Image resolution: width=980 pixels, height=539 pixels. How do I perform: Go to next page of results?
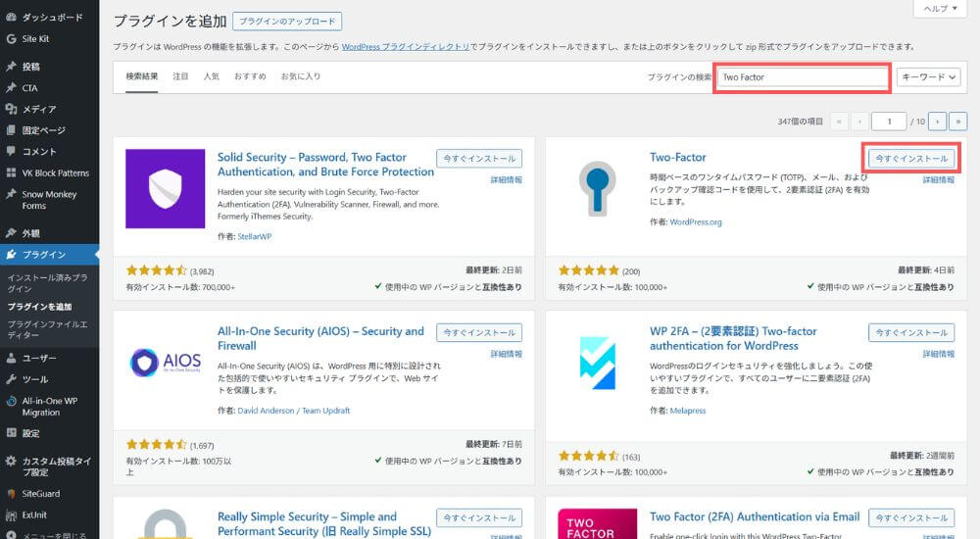pos(938,122)
